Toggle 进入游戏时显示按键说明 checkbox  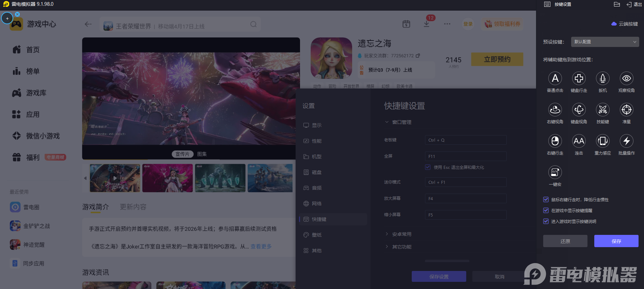coord(546,221)
